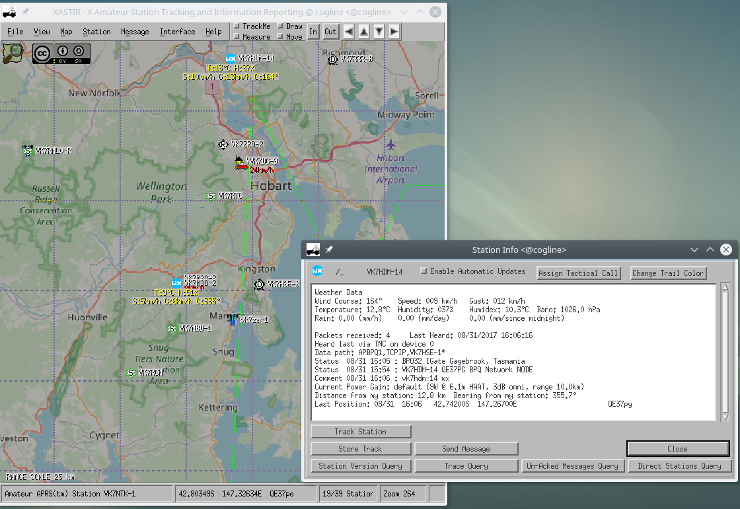Select the green station icon above Russell Ridge
The height and width of the screenshot is (509, 740).
coord(27,150)
